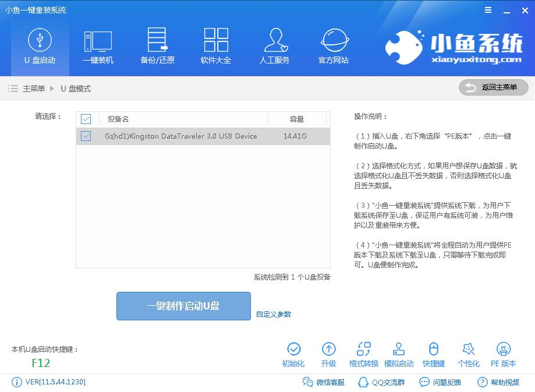Select the U盘启动 mode icon
The height and width of the screenshot is (392, 535).
tap(39, 47)
